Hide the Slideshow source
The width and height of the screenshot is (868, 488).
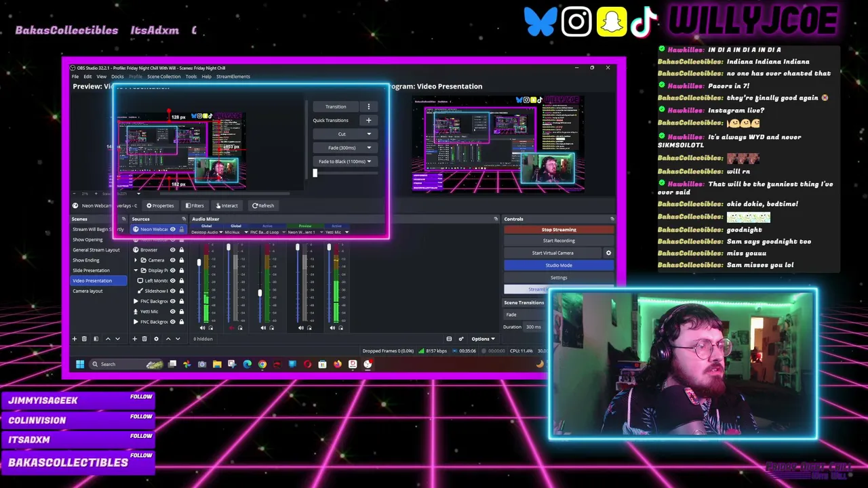point(172,291)
